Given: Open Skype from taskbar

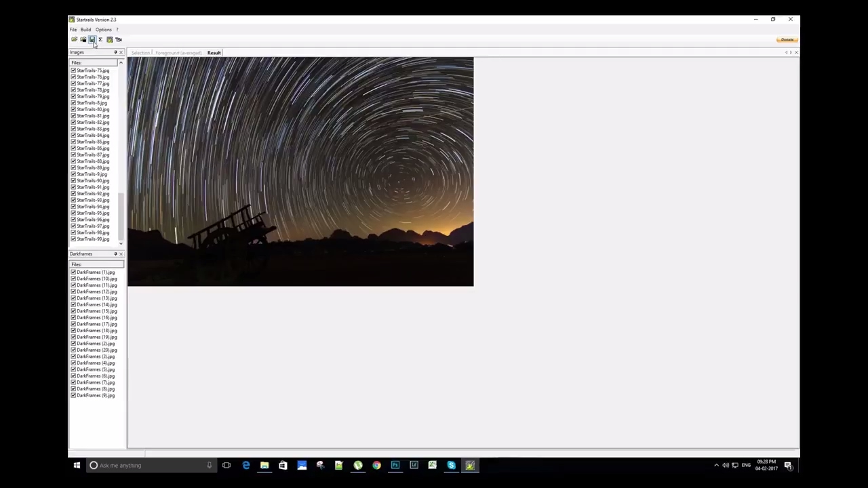Looking at the screenshot, I should coord(451,466).
